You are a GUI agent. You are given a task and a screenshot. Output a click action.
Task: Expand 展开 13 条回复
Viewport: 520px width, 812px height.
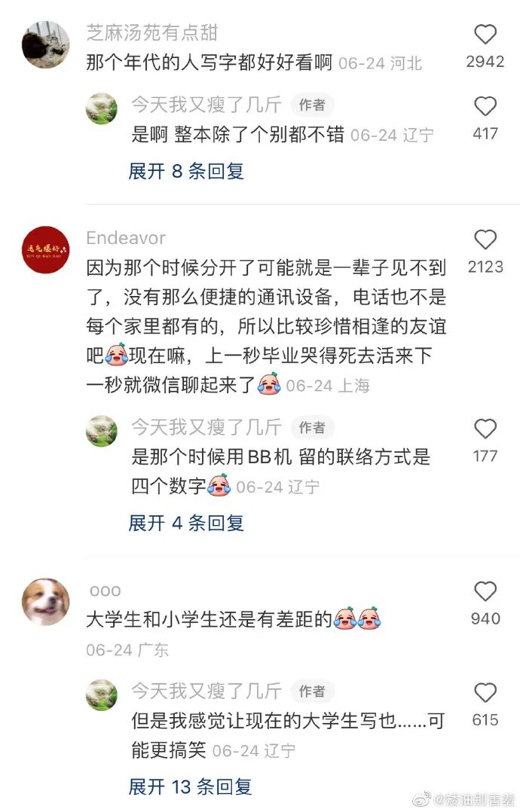pyautogui.click(x=190, y=786)
